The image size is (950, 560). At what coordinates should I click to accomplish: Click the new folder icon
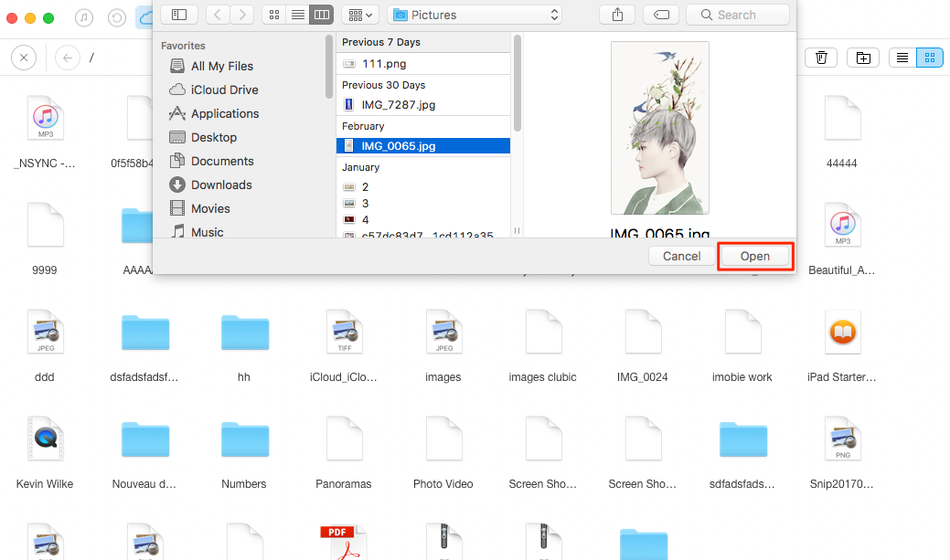point(863,58)
